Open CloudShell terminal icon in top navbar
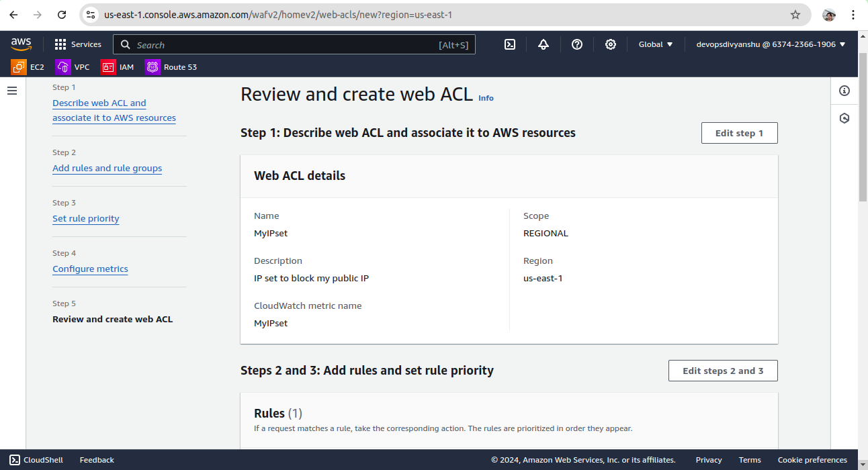The width and height of the screenshot is (868, 470). point(510,44)
